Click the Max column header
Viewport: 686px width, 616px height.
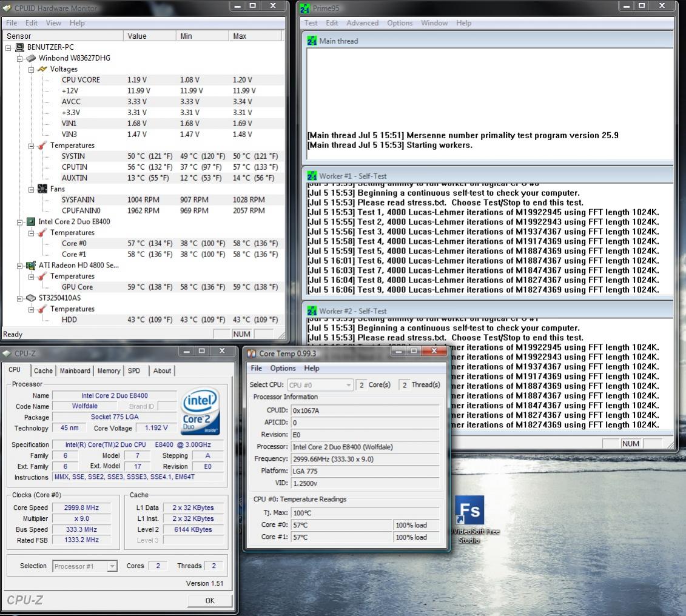(x=255, y=36)
